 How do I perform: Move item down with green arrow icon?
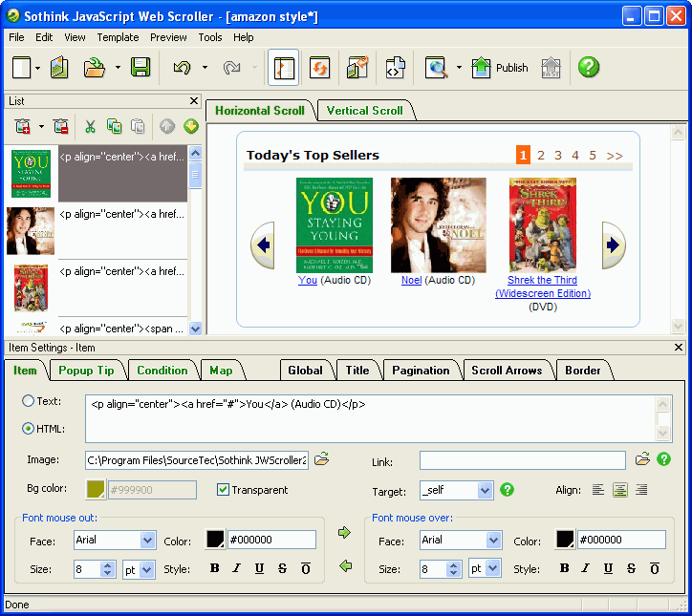tap(191, 127)
